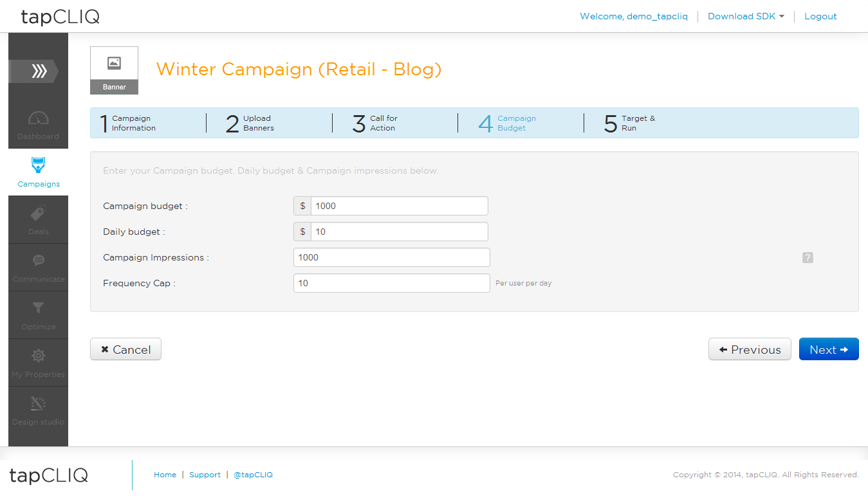Open the Design studio icon
868x503 pixels.
39,403
